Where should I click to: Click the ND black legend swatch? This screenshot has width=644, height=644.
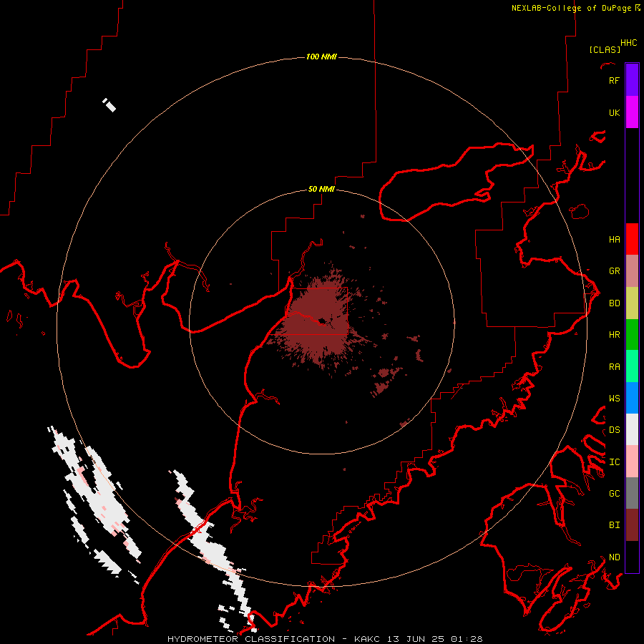pyautogui.click(x=632, y=557)
